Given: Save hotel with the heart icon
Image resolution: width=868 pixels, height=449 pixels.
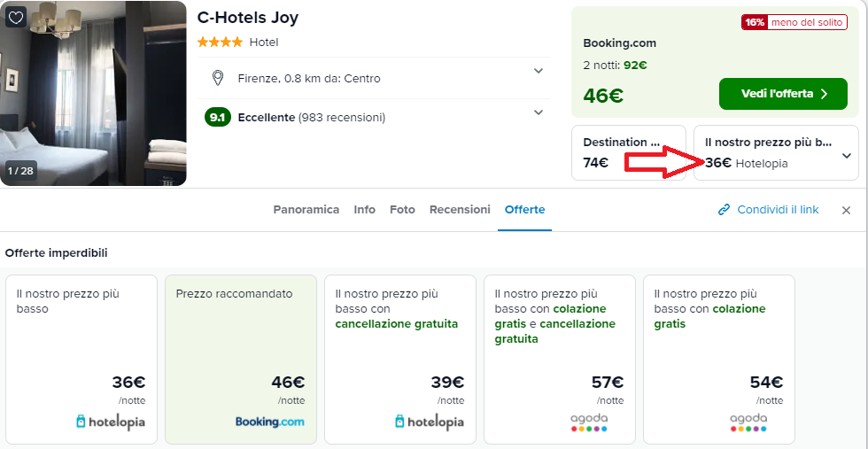Looking at the screenshot, I should pyautogui.click(x=17, y=18).
